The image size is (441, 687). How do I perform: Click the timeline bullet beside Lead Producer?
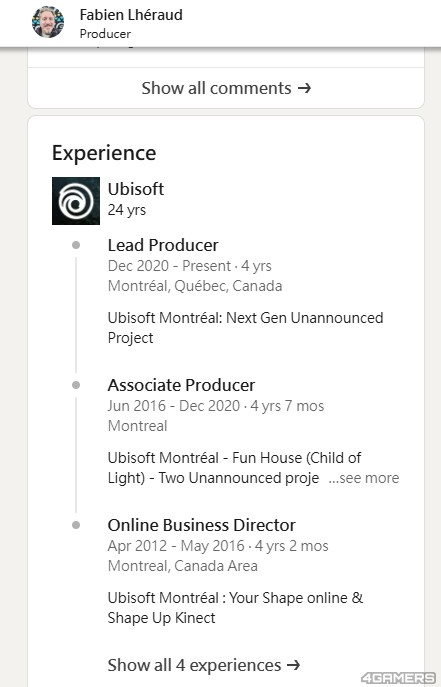76,245
